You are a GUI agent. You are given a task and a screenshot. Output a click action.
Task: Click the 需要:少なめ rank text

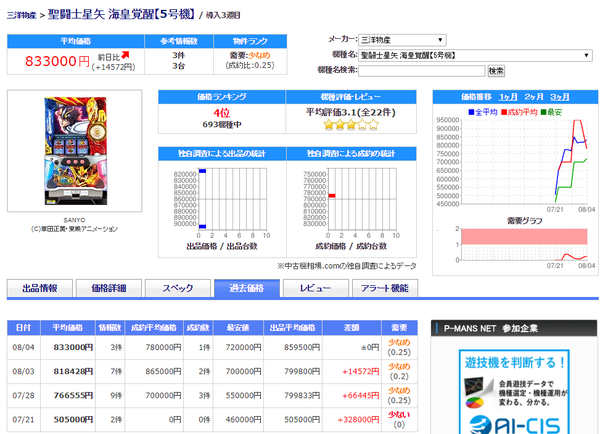(250, 55)
